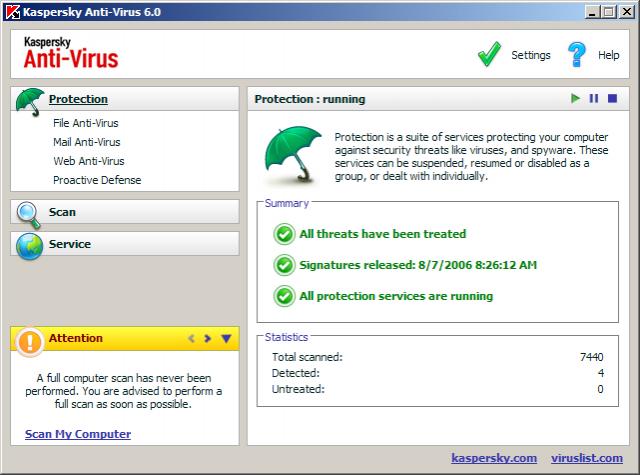
Task: Open Web Anti-Virus component
Action: [89, 161]
